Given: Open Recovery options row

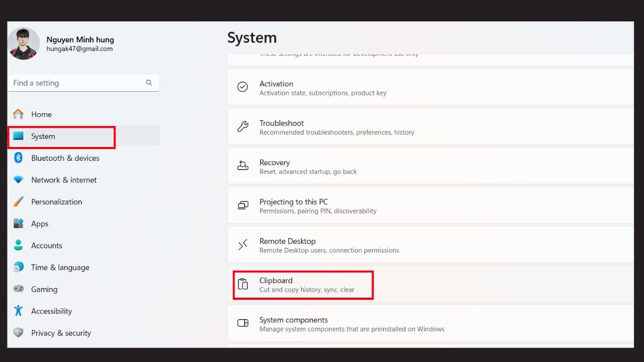Looking at the screenshot, I should (430, 166).
